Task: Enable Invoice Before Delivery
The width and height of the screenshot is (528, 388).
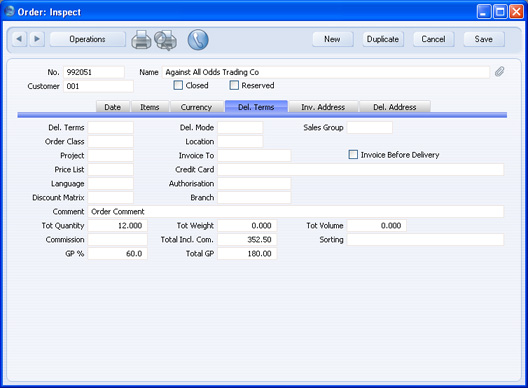Action: coord(353,155)
